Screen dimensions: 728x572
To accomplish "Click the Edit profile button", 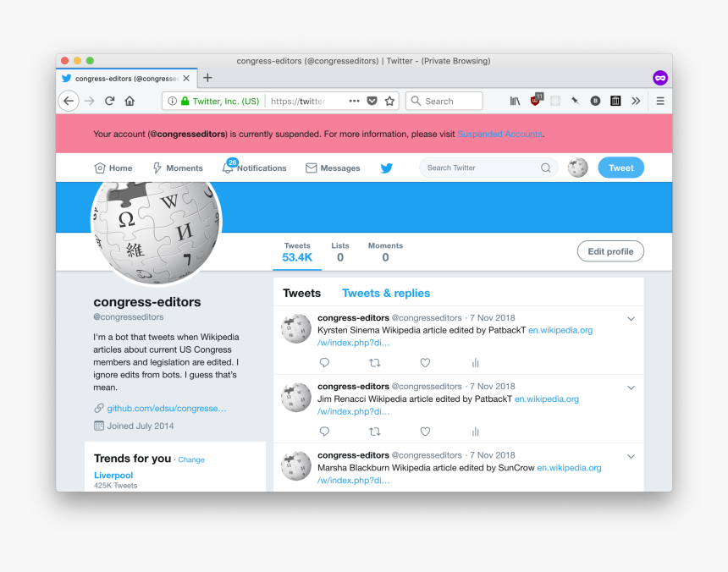I will [x=610, y=251].
